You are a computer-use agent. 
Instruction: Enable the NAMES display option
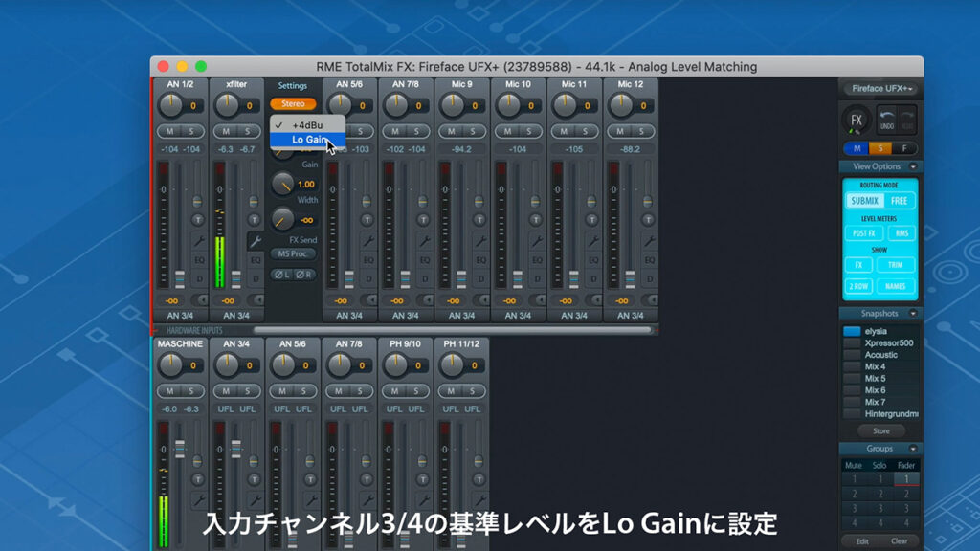point(895,287)
